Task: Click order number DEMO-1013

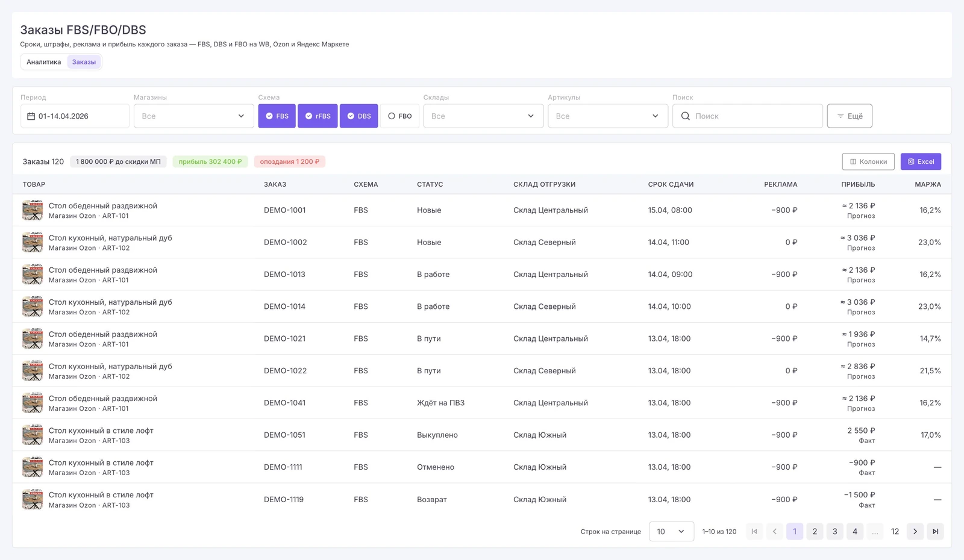Action: pos(284,275)
